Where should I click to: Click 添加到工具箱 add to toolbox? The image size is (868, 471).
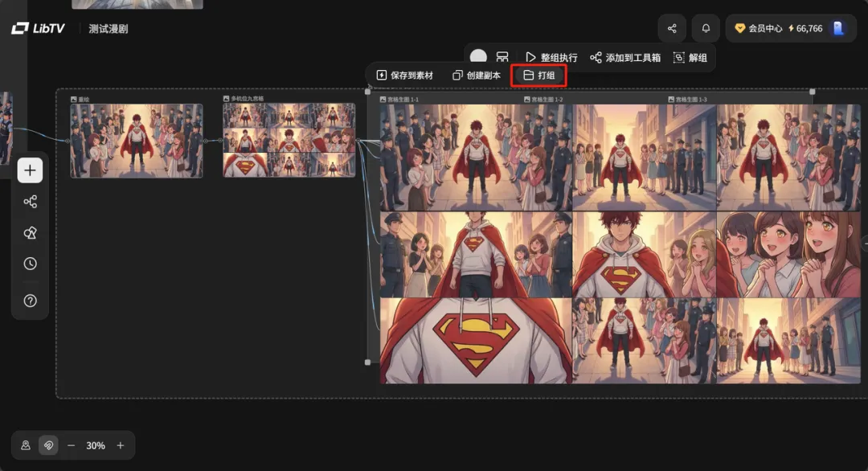coord(625,58)
